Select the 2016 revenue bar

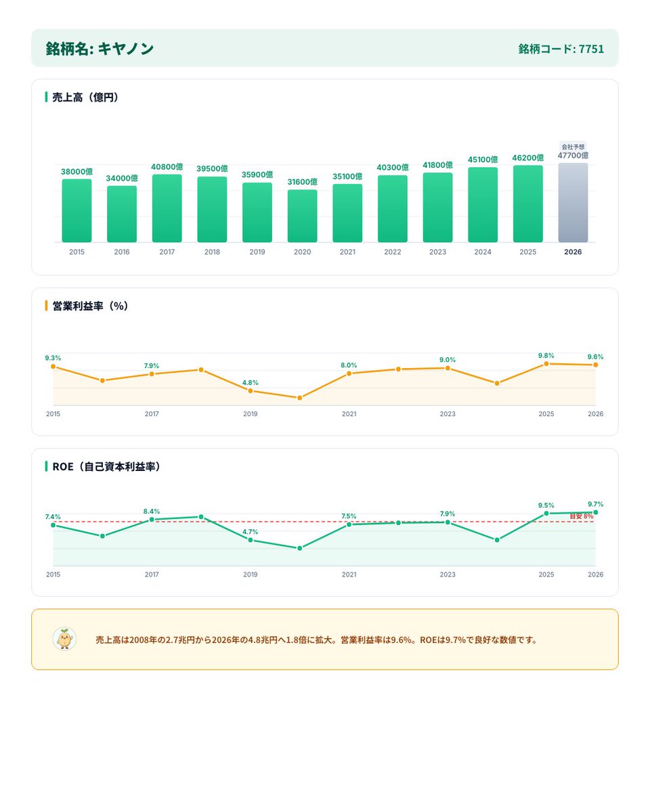(x=122, y=214)
